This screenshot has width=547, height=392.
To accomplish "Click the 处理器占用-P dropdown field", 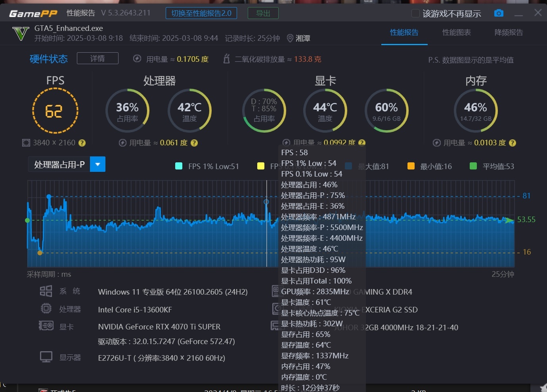I will [x=67, y=164].
